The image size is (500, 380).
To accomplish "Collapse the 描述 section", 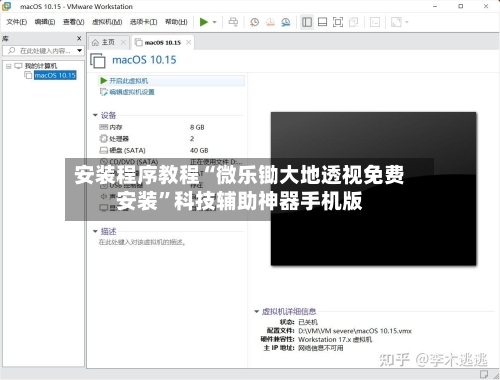I will (95, 231).
